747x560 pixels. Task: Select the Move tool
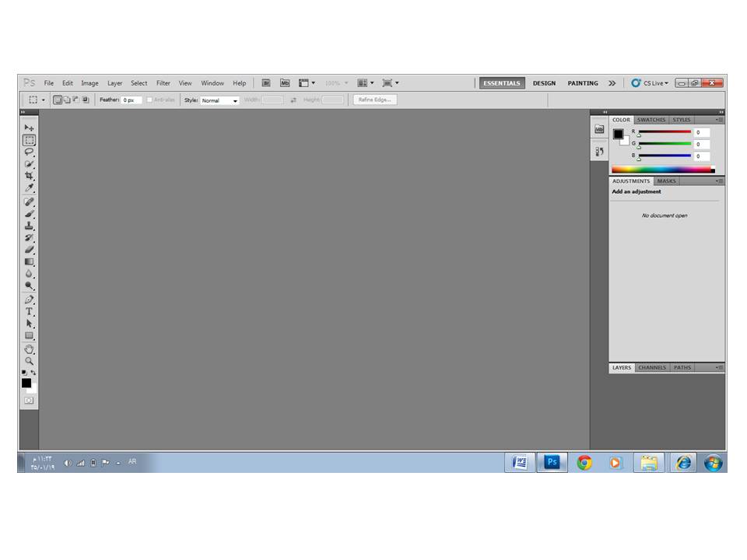click(29, 128)
